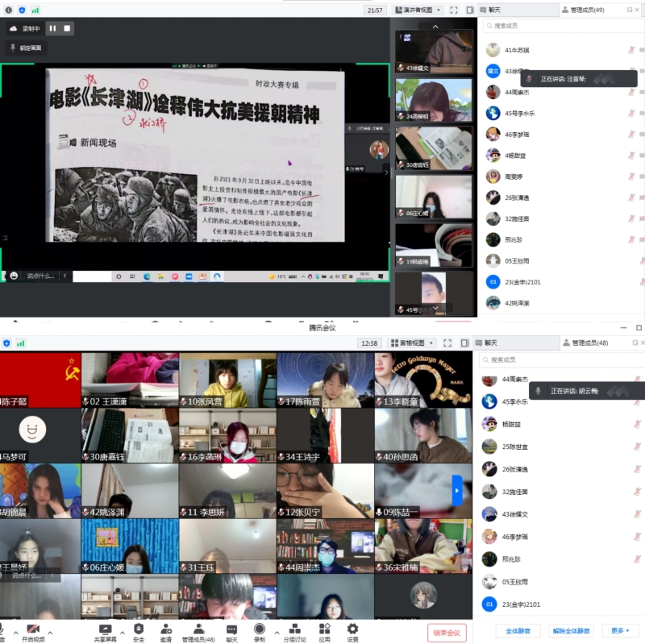Show earlier thumbnails with the up chevron
The width and height of the screenshot is (645, 644).
coord(435,27)
